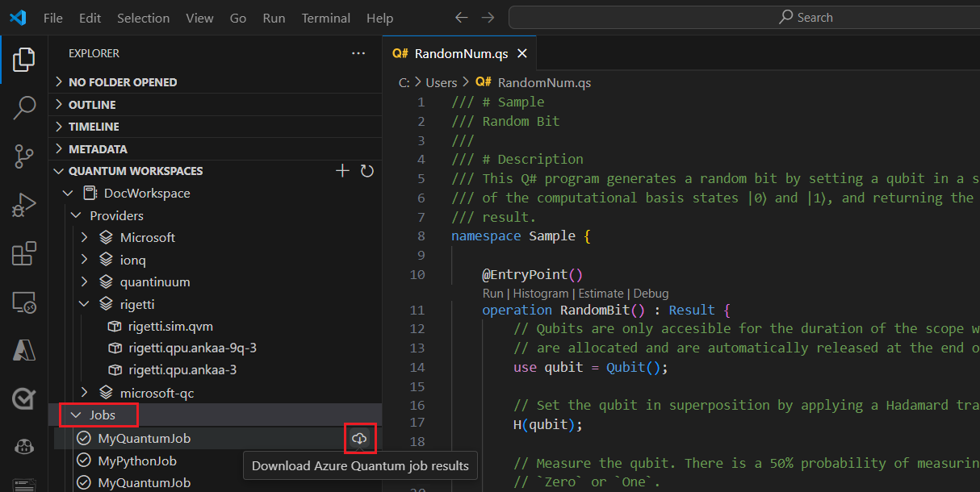Expand the Microsoft provider node

tap(85, 237)
